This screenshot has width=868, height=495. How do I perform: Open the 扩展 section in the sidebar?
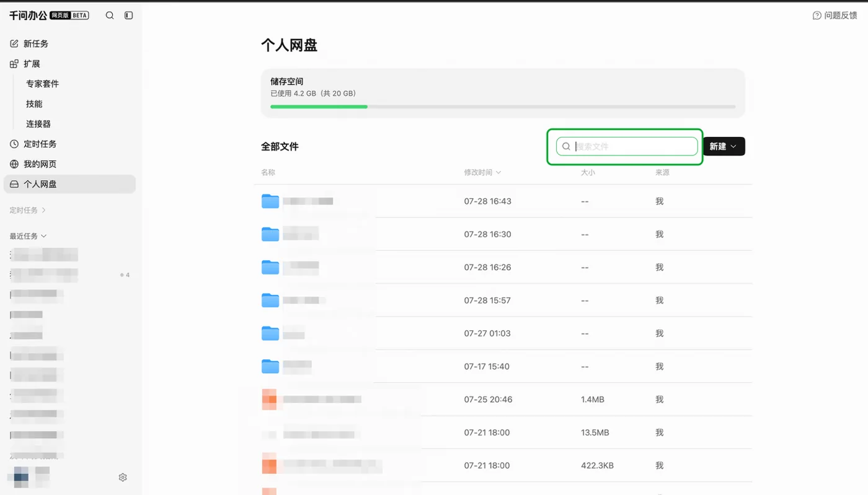click(69, 64)
